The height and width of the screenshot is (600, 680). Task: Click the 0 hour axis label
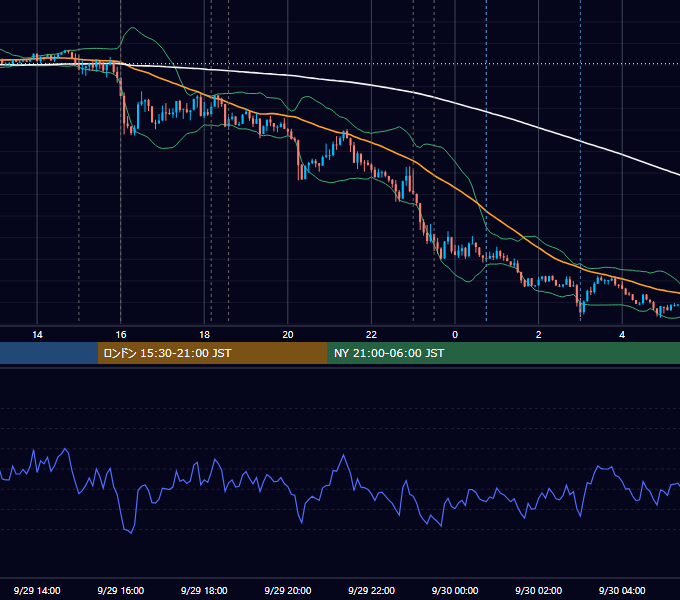click(x=455, y=335)
